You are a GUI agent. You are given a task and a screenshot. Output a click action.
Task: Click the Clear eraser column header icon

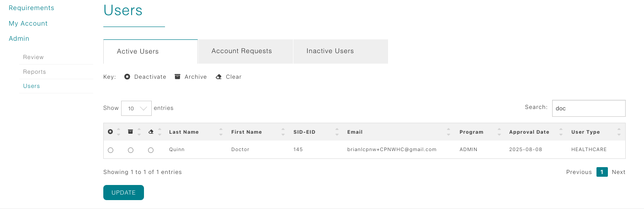click(151, 132)
